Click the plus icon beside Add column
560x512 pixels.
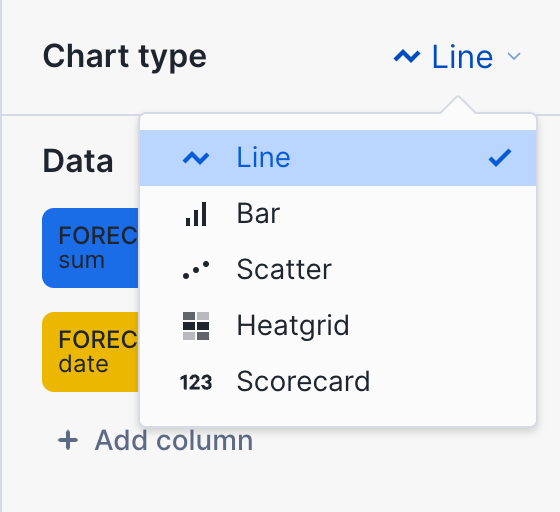[68, 441]
